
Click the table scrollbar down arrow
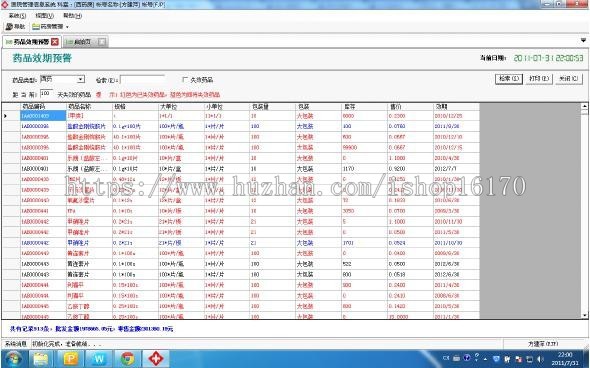584,315
